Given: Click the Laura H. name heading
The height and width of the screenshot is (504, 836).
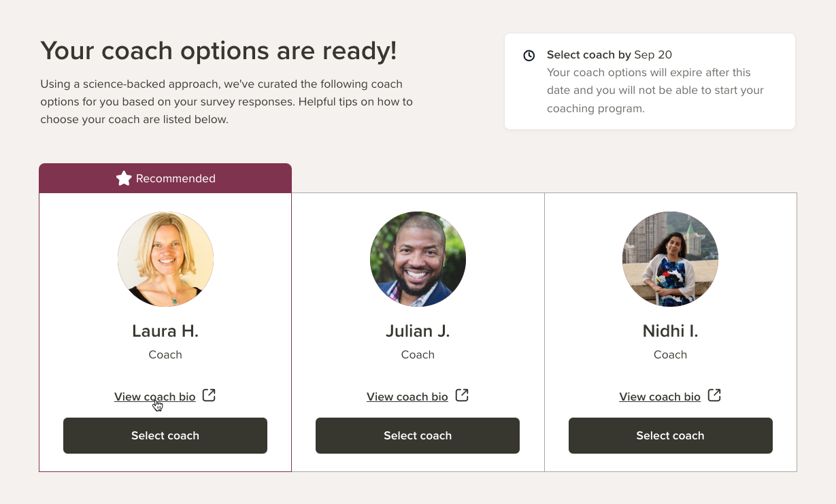Looking at the screenshot, I should click(x=165, y=331).
